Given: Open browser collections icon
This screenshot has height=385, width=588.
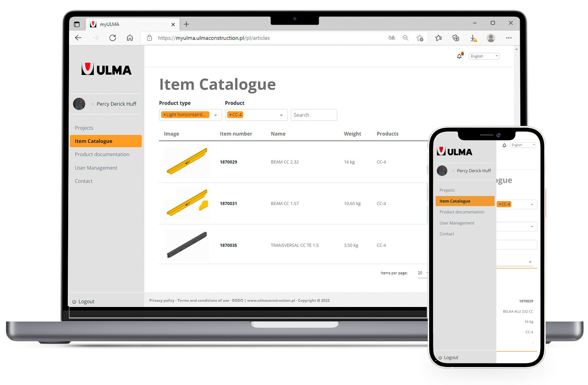Looking at the screenshot, I should [x=456, y=38].
